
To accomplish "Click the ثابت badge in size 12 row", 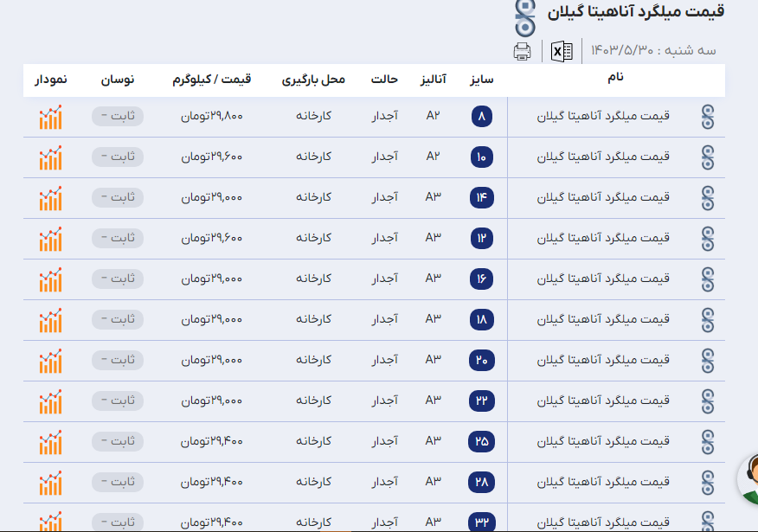I will point(118,239).
